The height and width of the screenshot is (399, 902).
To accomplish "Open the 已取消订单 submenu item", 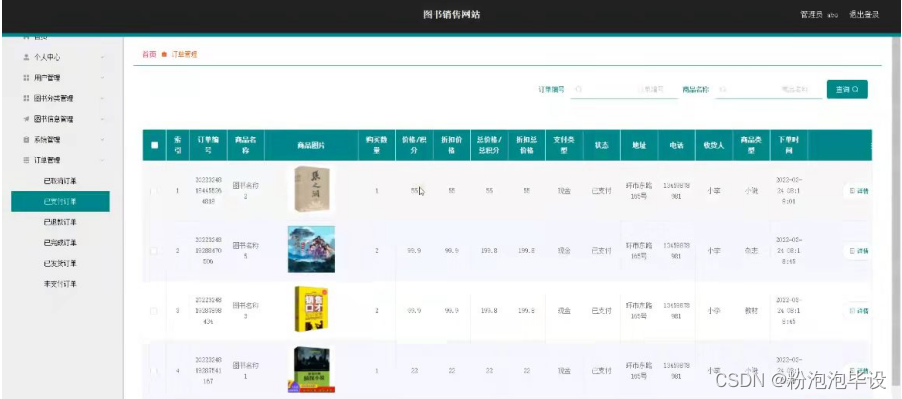I will pyautogui.click(x=60, y=181).
